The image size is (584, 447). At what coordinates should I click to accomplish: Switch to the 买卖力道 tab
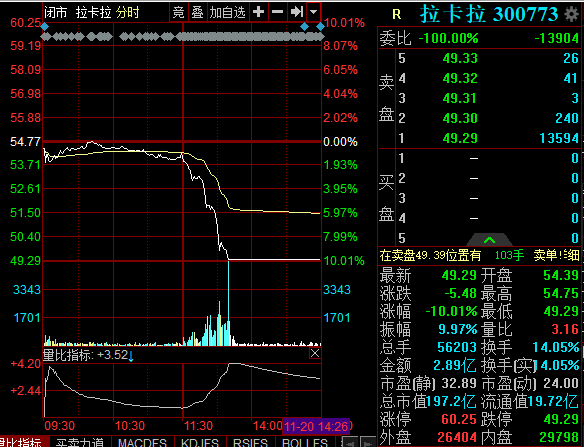click(x=80, y=442)
